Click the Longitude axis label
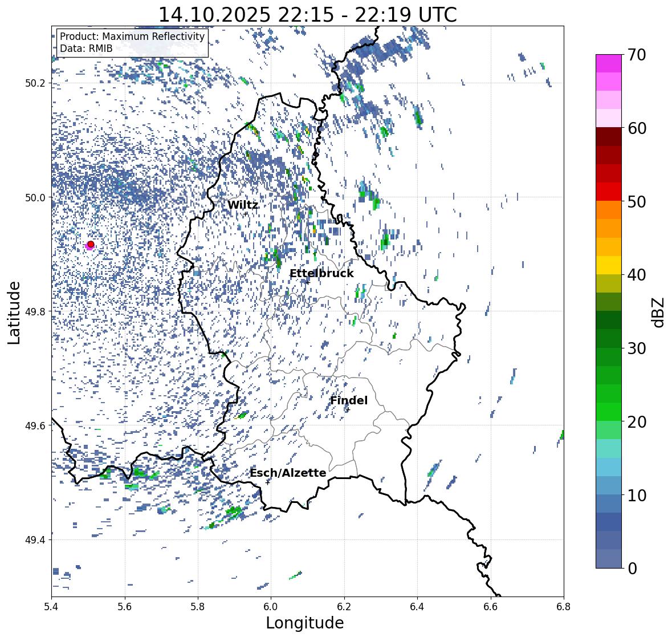 click(x=305, y=622)
